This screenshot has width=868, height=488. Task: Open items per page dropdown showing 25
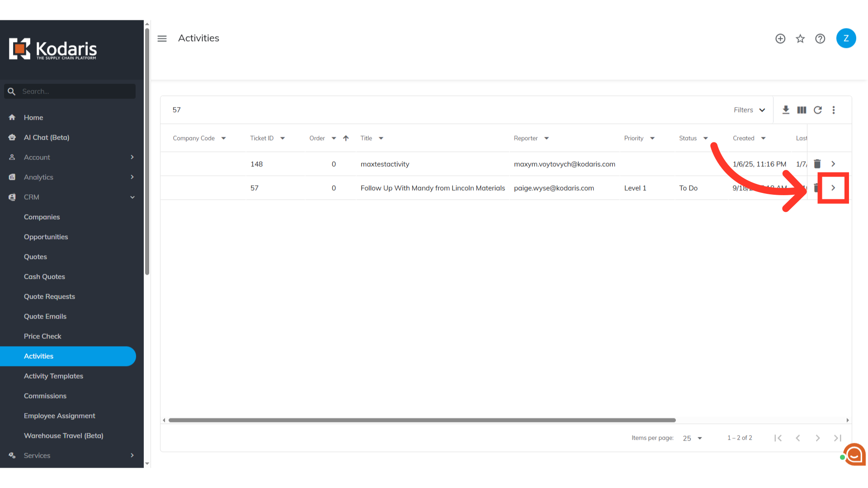point(692,438)
